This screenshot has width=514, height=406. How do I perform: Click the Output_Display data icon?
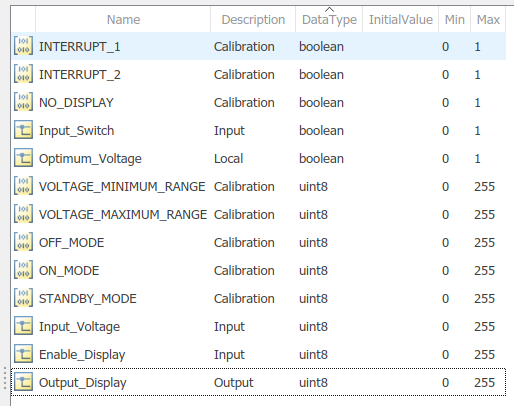(x=23, y=382)
